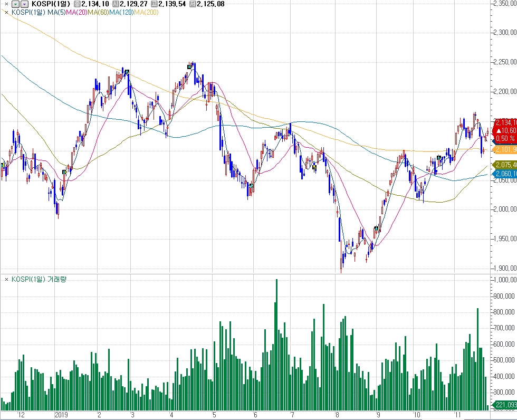The height and width of the screenshot is (420, 517).
Task: Remove the moving average overlay via its X
Action: point(6,12)
